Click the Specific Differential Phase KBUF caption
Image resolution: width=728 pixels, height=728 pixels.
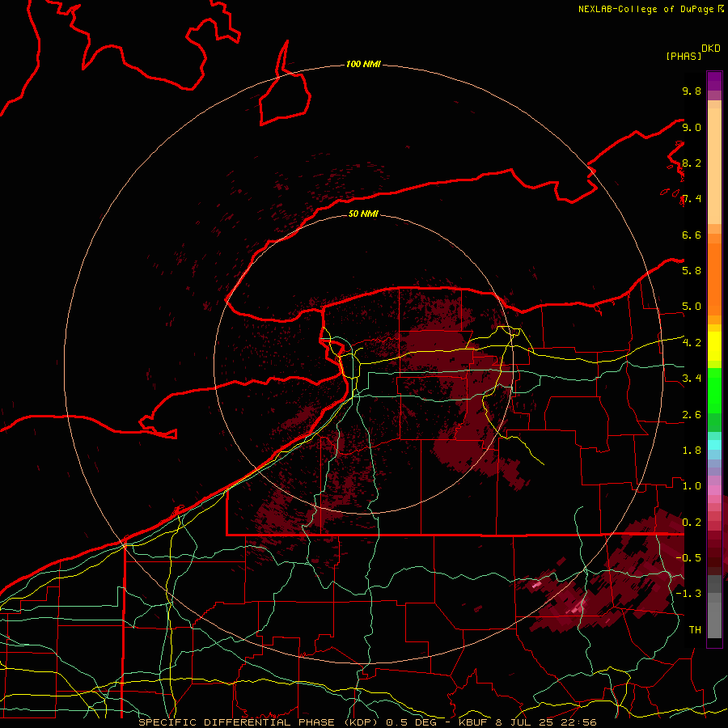click(368, 722)
